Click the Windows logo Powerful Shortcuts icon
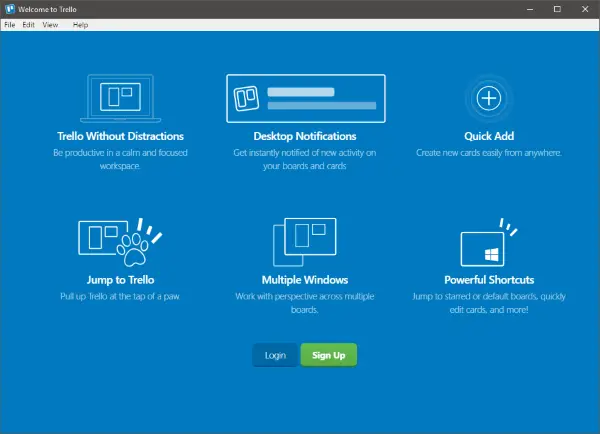600x434 pixels. click(489, 242)
